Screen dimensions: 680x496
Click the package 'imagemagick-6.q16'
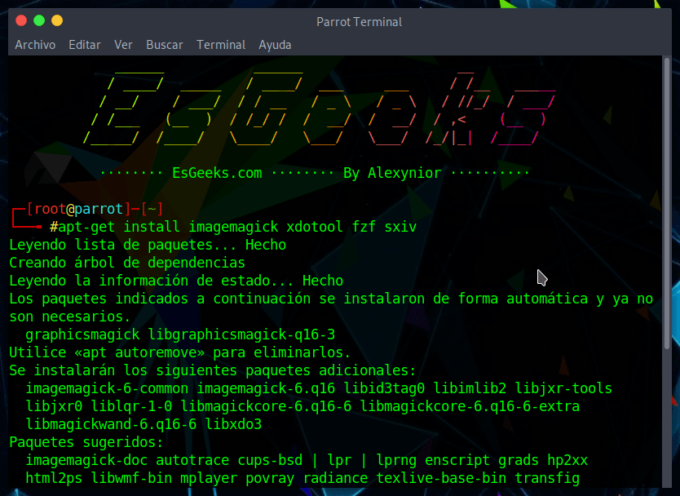266,388
